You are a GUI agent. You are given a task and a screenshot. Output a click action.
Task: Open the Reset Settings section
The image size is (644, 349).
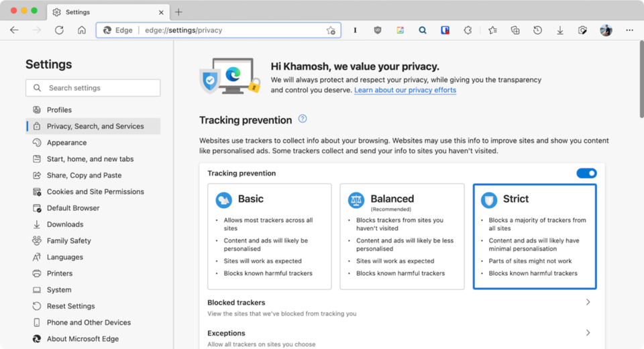point(93,306)
